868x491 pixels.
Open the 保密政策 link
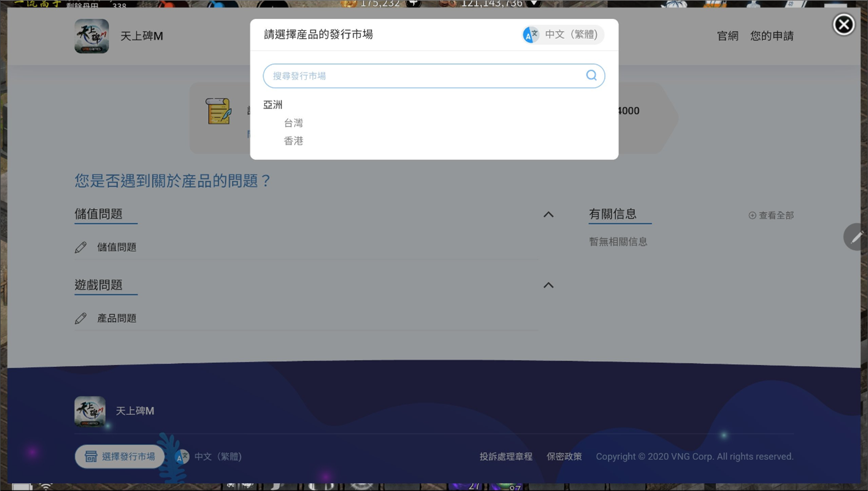tap(564, 456)
